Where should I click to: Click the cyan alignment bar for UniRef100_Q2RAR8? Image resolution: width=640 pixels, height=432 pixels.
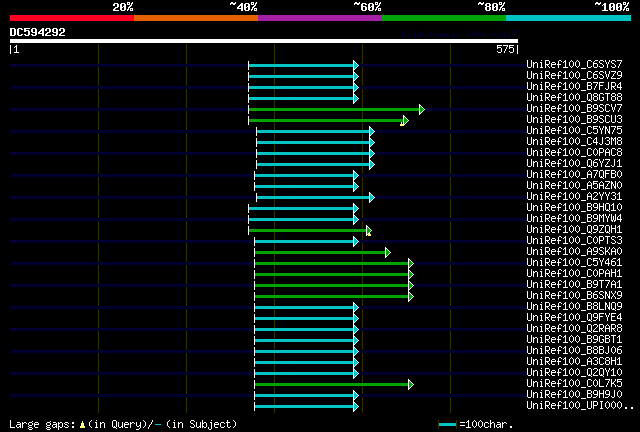304,330
